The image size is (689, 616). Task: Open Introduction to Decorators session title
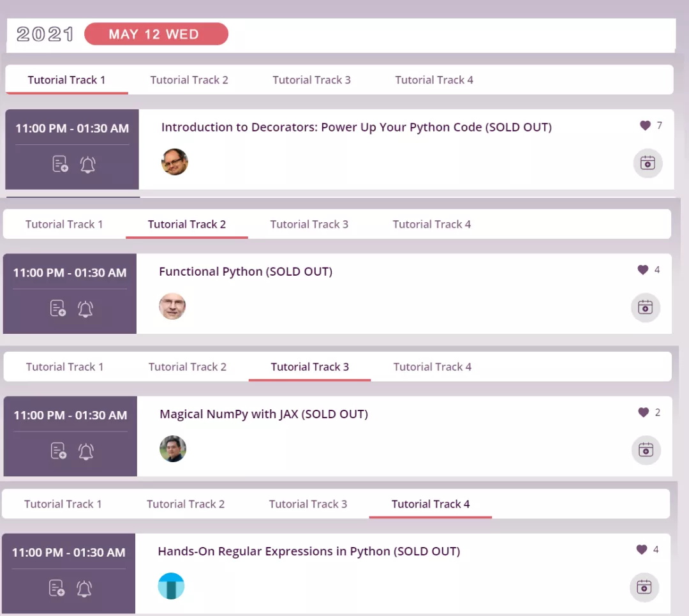pyautogui.click(x=356, y=127)
